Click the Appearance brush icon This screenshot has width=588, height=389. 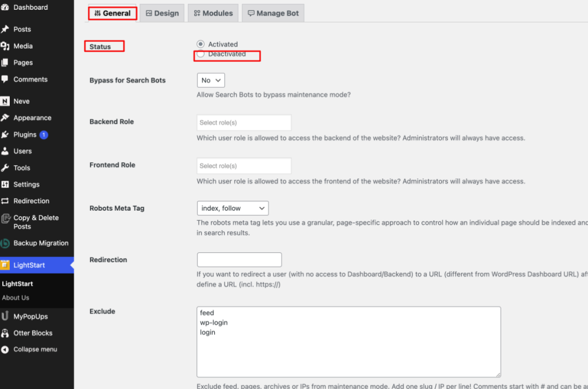pyautogui.click(x=5, y=118)
